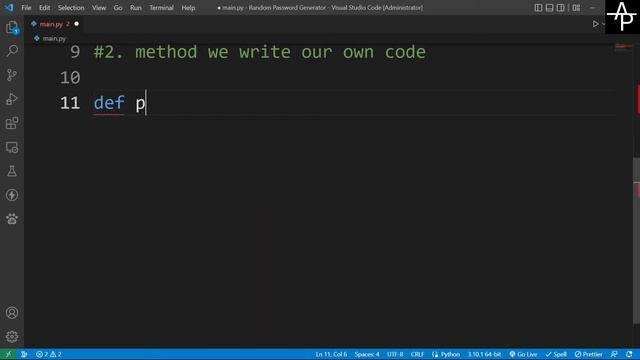This screenshot has height=360, width=640.
Task: Open the Accounts menu
Action: coord(12,313)
